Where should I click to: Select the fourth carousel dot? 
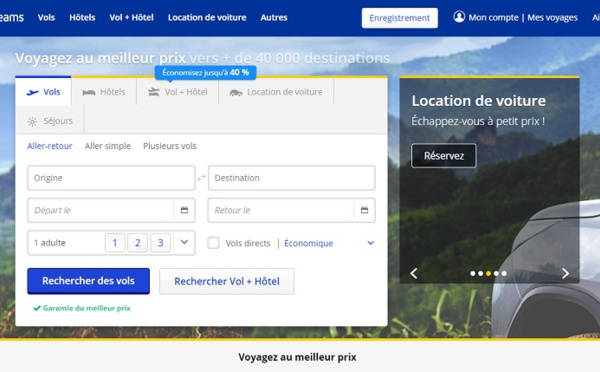[x=496, y=273]
